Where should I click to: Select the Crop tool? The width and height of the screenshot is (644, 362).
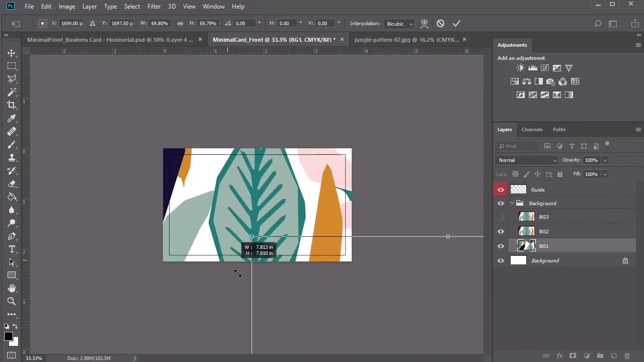tap(12, 105)
